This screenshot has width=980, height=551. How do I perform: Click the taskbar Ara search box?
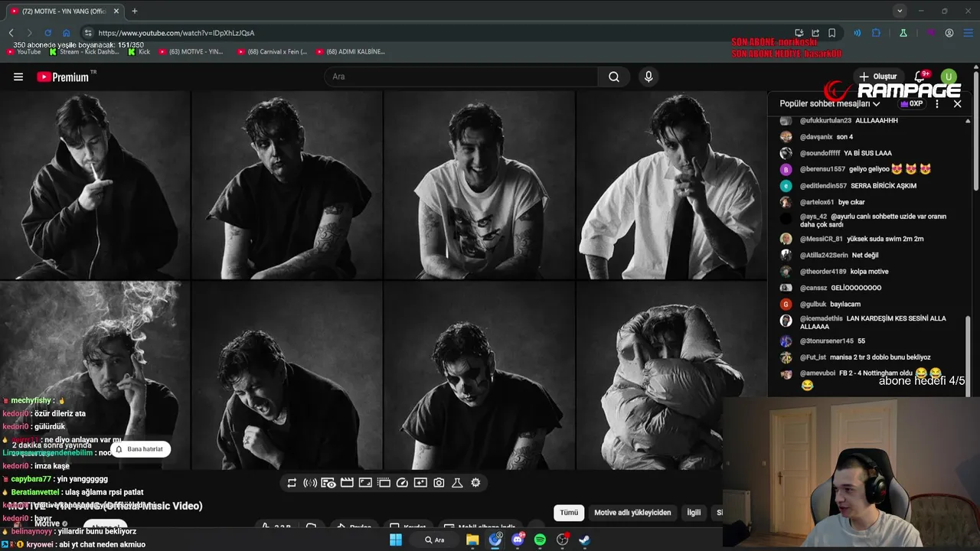(x=435, y=540)
